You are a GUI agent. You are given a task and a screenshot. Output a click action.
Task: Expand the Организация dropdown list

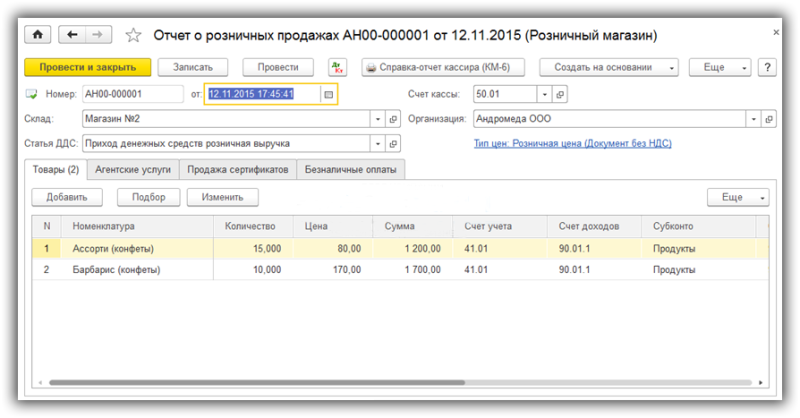[753, 119]
